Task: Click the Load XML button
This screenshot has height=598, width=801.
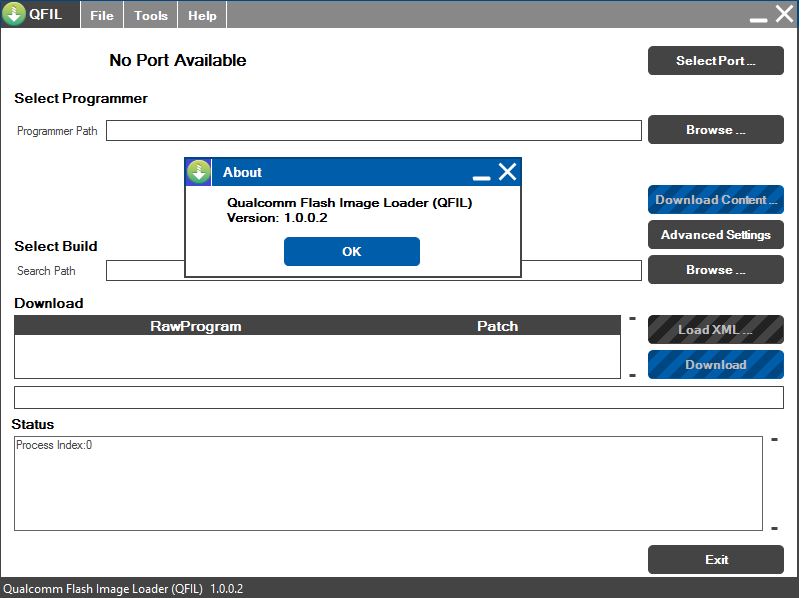Action: (716, 329)
